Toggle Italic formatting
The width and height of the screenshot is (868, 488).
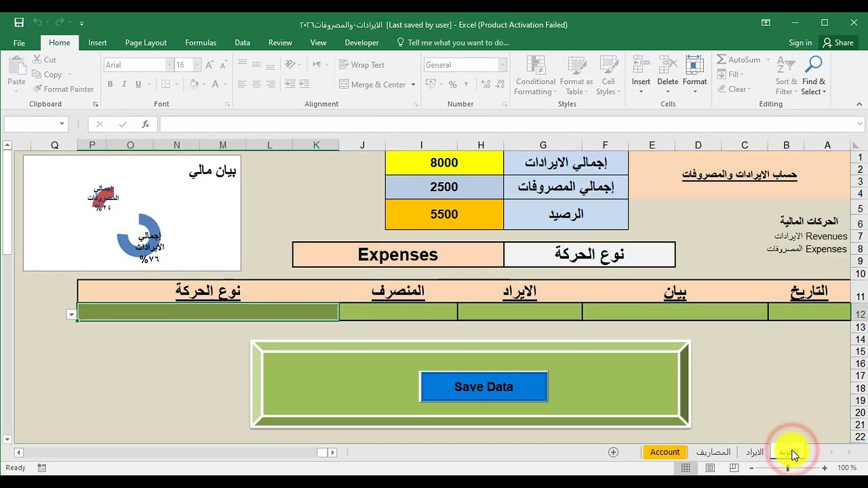pyautogui.click(x=124, y=84)
